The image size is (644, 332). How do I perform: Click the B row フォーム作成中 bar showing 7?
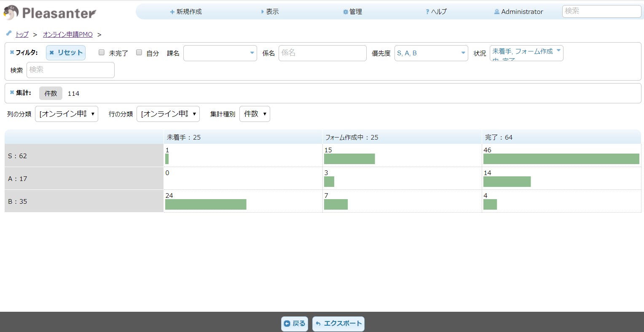pos(336,204)
